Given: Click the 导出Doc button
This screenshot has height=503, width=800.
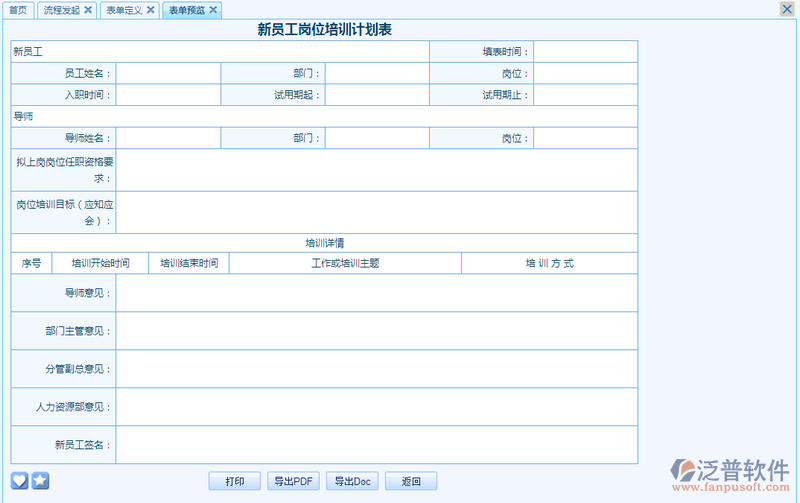Looking at the screenshot, I should pyautogui.click(x=352, y=482).
